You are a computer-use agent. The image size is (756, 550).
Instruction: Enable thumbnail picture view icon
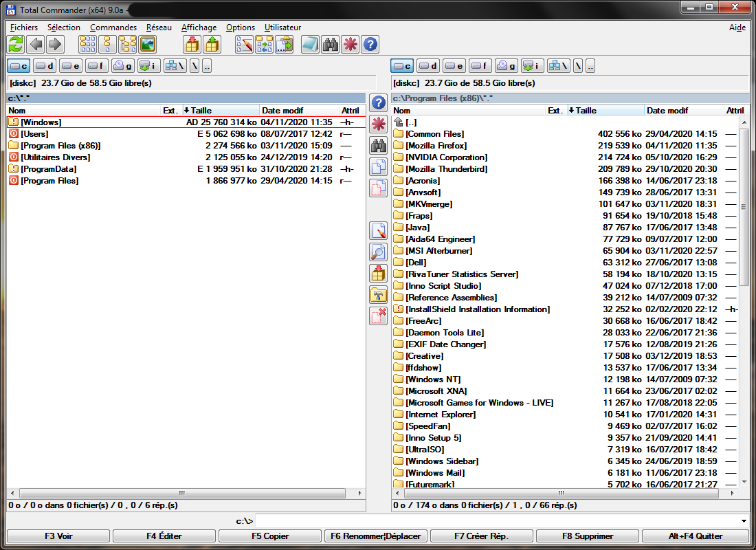point(148,45)
